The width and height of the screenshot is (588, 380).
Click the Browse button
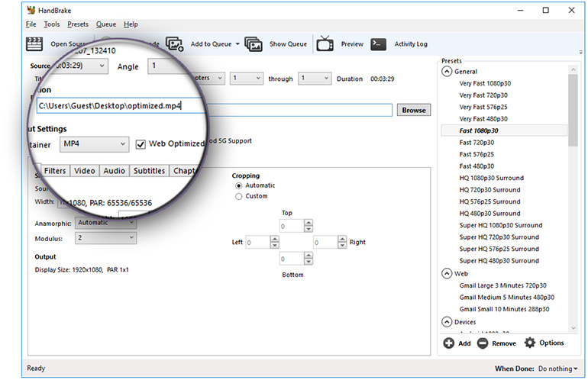click(x=413, y=110)
